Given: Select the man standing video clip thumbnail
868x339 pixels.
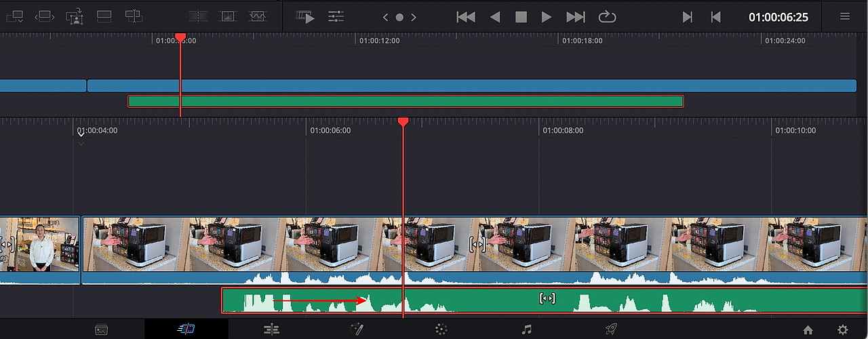Looking at the screenshot, I should coord(39,244).
